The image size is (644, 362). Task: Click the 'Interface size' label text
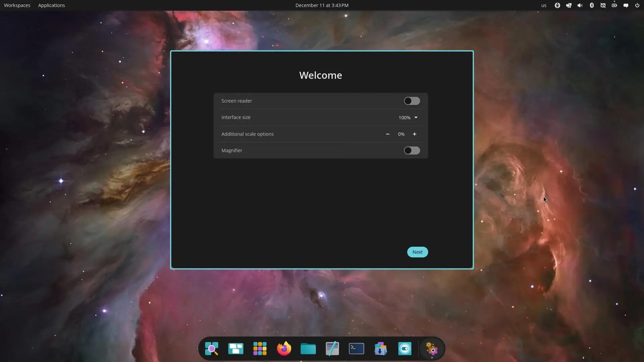pyautogui.click(x=236, y=117)
